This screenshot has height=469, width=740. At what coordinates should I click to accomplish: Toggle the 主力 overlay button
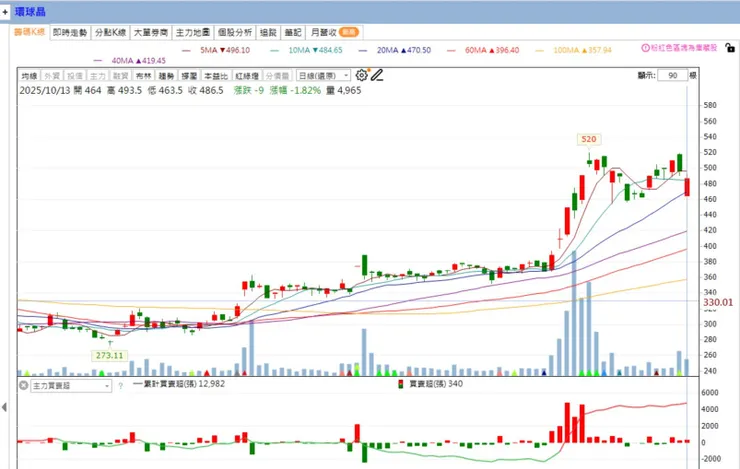click(98, 75)
